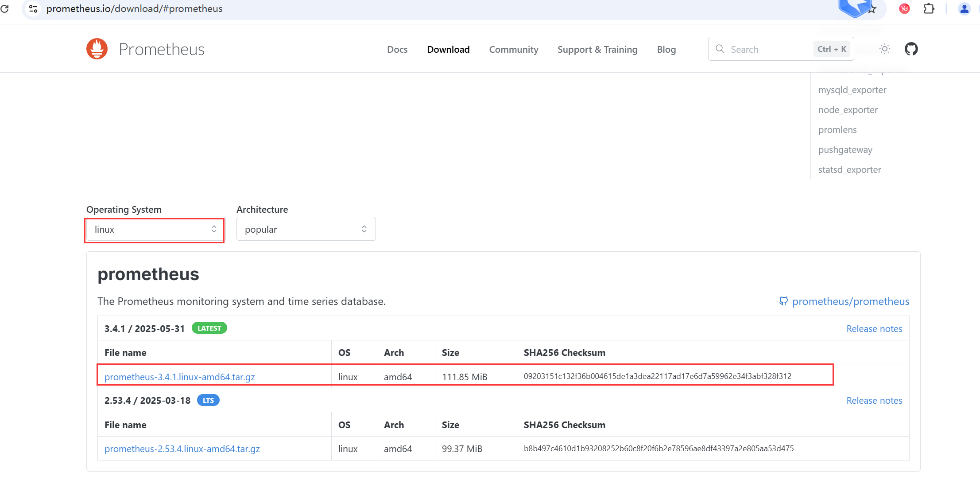Click the bookmark star in the address bar
The height and width of the screenshot is (480, 980).
coord(872,8)
